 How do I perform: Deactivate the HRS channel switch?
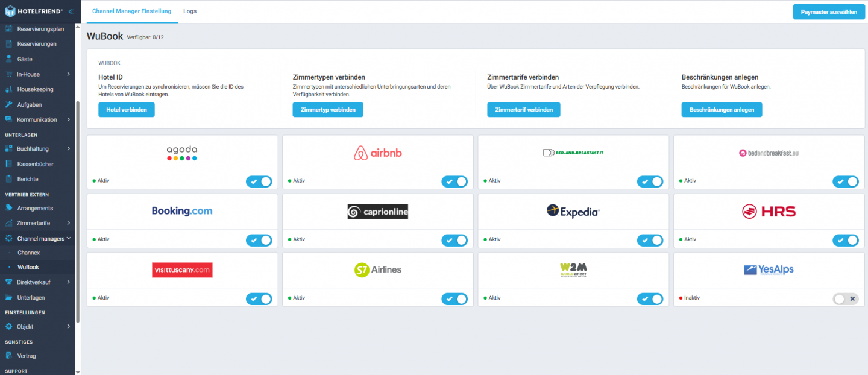tap(846, 240)
